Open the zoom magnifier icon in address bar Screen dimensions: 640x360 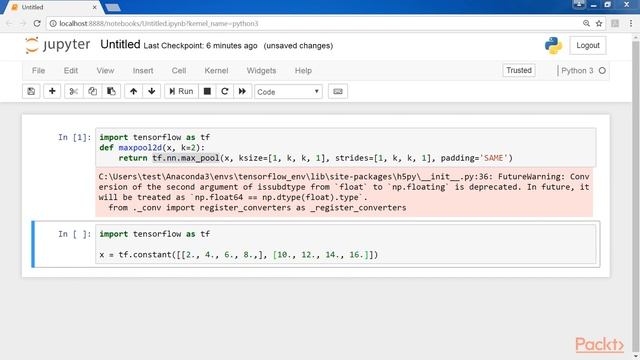pyautogui.click(x=586, y=23)
